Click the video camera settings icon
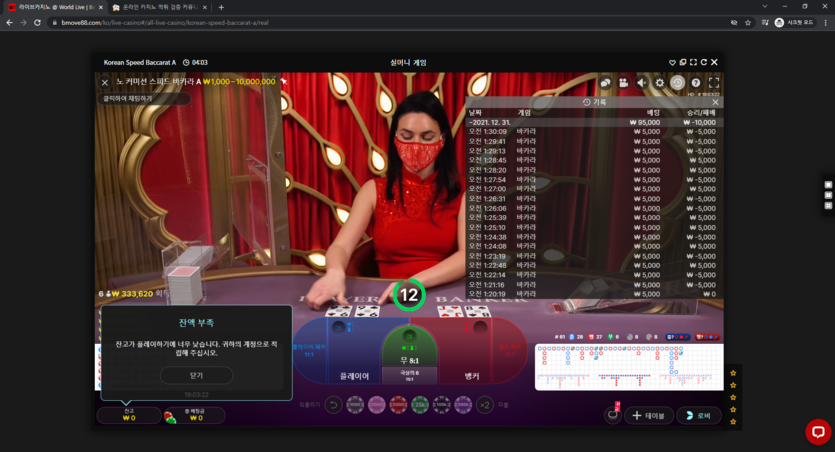Screen dimensions: 835x452 623,83
